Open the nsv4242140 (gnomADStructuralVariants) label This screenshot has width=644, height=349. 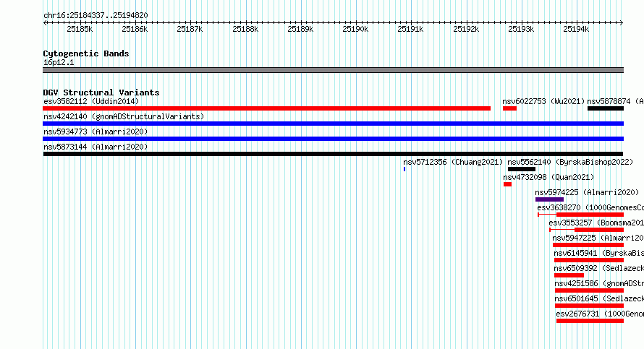coord(124,116)
